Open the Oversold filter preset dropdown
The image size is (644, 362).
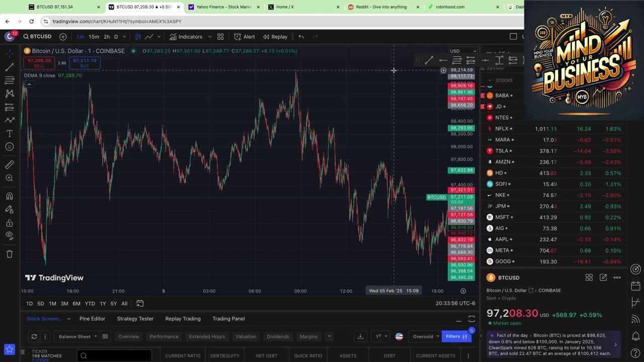(426, 336)
